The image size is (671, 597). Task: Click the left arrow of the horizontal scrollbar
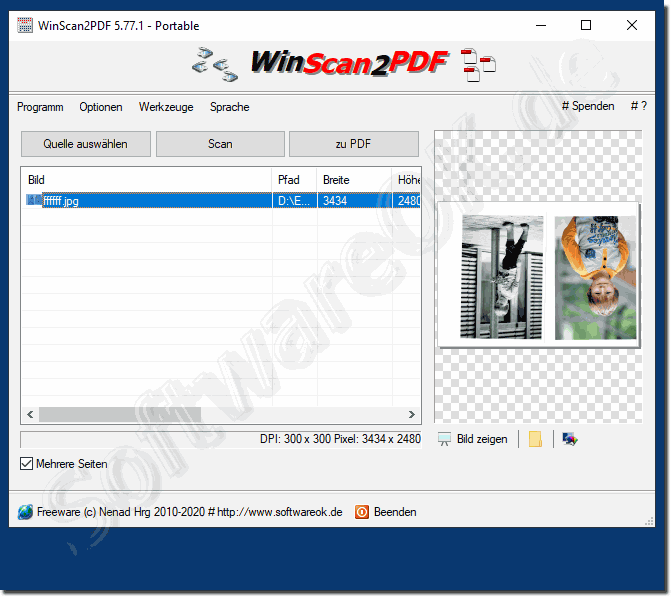pos(30,414)
